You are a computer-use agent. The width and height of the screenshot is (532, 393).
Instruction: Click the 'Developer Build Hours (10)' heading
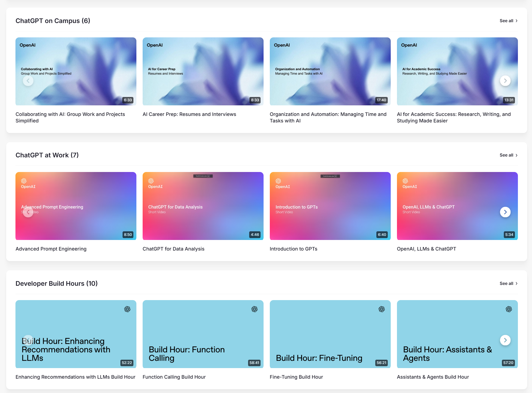click(x=57, y=284)
